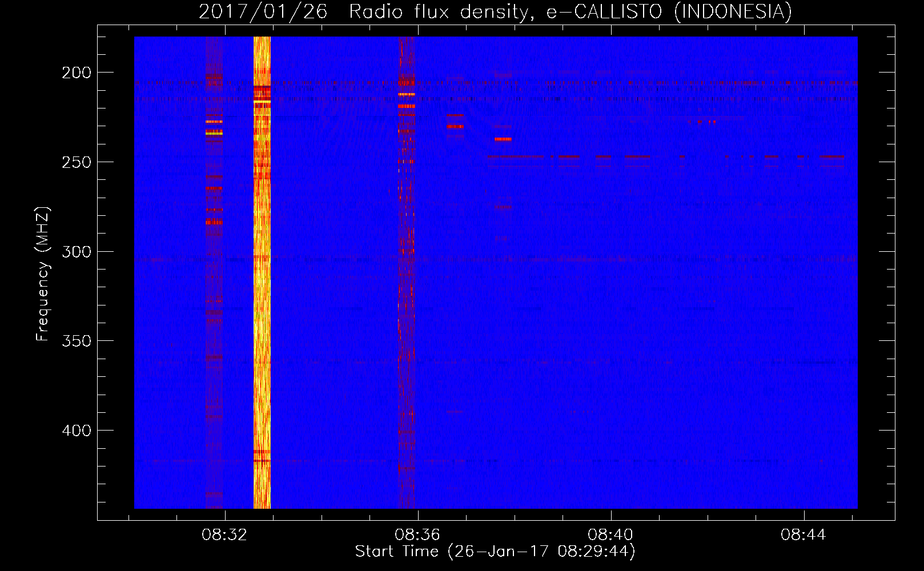The image size is (924, 571).
Task: Click the 400 frequency tick label
Action: (77, 431)
